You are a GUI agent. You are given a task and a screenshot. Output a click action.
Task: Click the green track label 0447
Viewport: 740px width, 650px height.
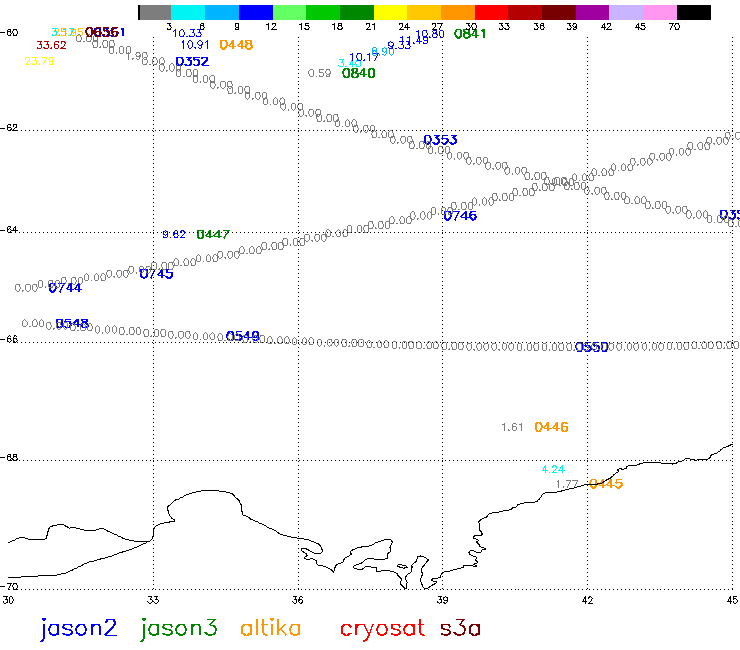[x=213, y=234]
